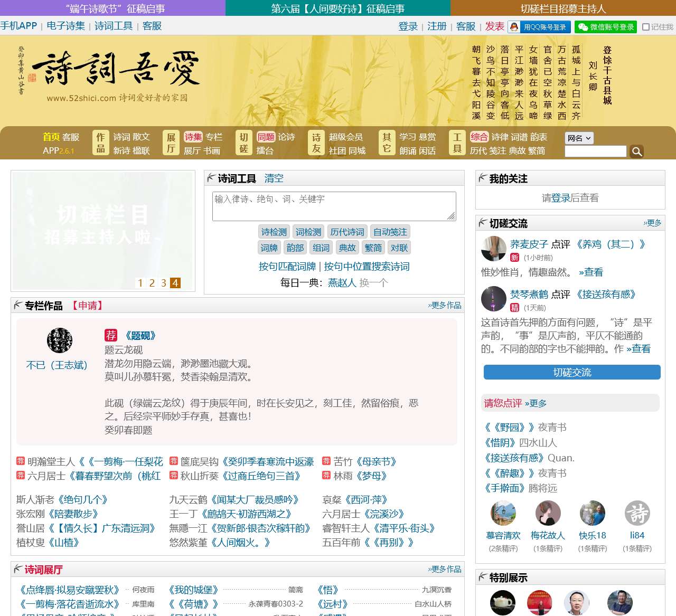Select the 诗词工具 top menu item

(114, 26)
